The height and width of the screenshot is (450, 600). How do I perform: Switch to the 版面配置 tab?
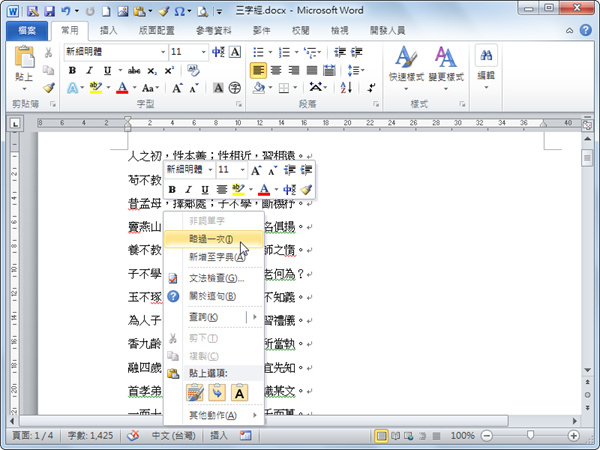pos(157,31)
